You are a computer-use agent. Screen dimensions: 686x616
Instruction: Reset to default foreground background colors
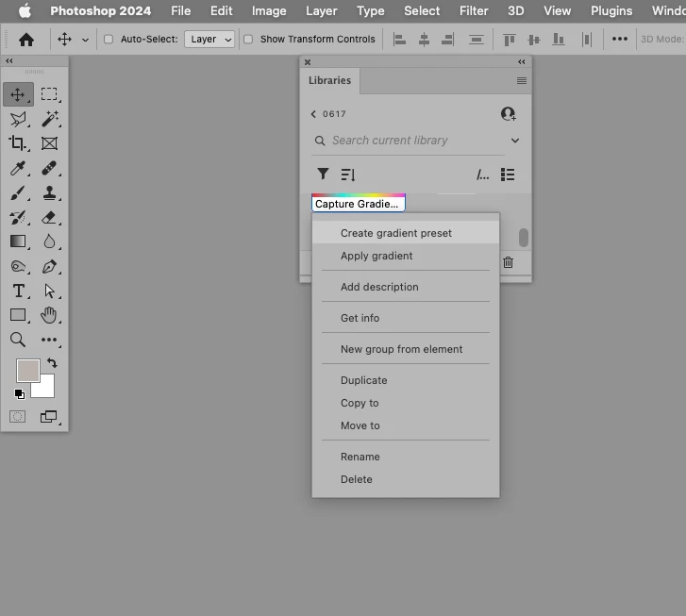(x=19, y=394)
